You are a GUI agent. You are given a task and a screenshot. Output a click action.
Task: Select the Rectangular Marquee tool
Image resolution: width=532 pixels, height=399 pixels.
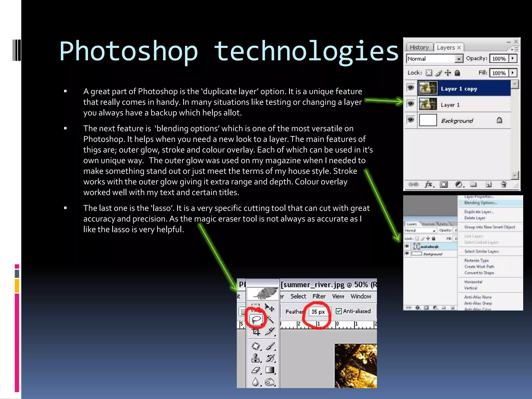coord(256,307)
